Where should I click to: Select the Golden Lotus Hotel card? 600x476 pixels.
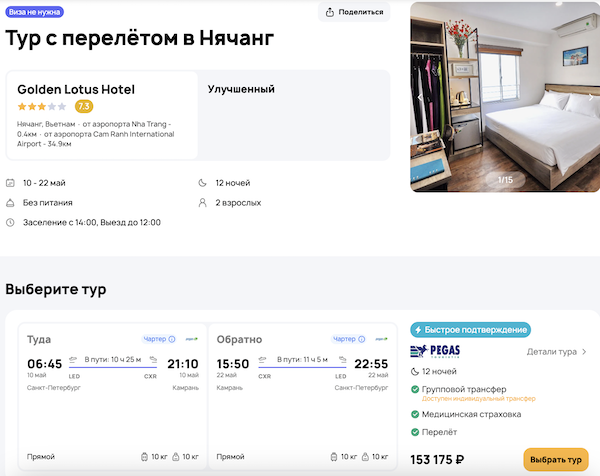[x=102, y=114]
